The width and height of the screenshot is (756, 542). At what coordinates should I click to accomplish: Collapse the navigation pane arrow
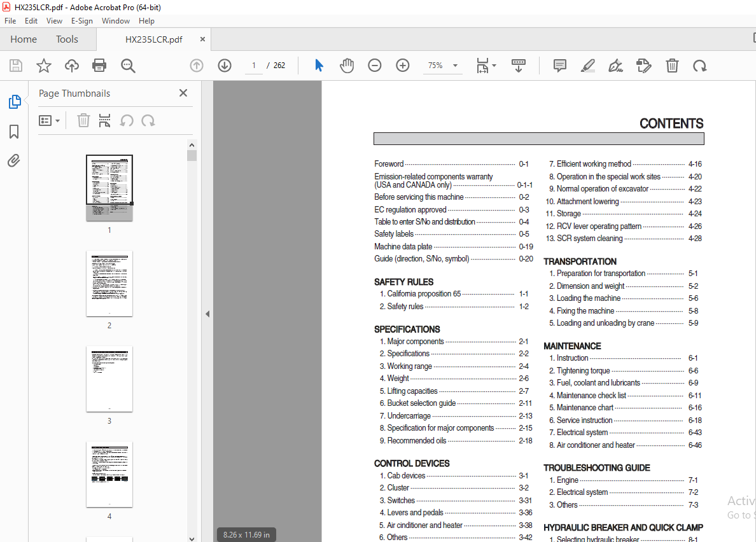click(207, 314)
